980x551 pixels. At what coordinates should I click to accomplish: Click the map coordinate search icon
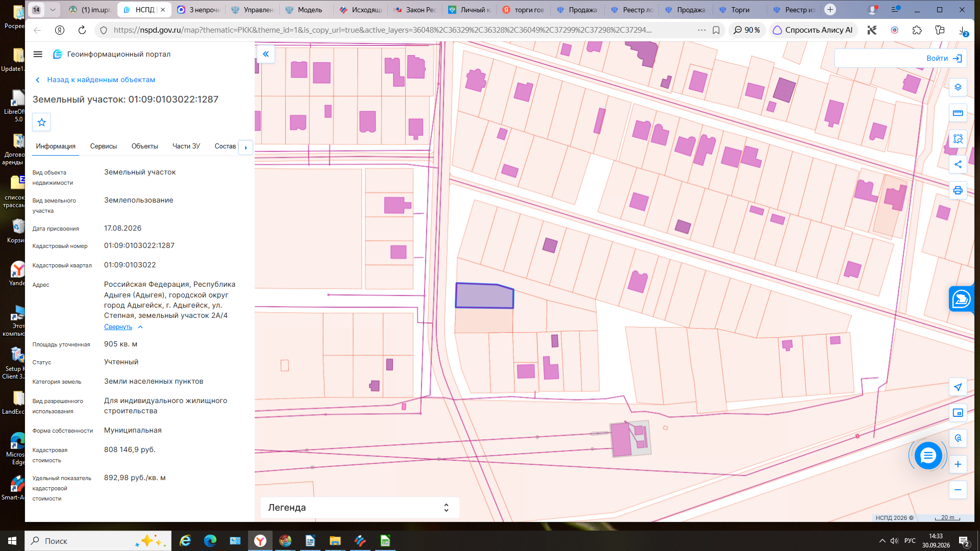pos(958,438)
